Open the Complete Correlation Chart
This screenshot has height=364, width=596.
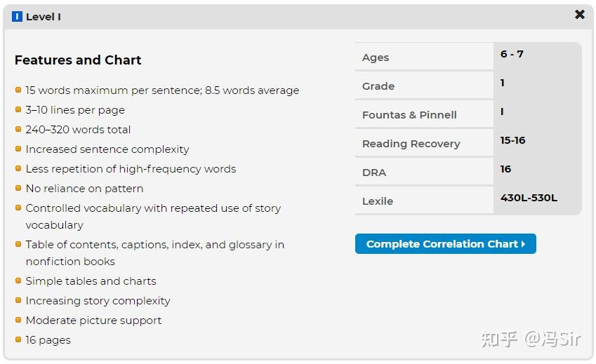(x=445, y=244)
